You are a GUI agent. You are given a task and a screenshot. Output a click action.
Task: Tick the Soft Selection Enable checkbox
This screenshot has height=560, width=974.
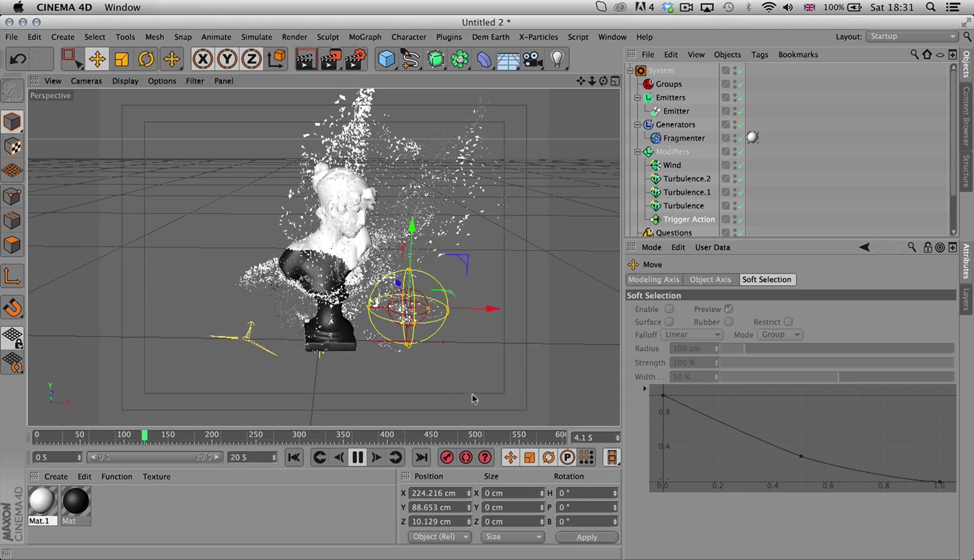tap(669, 309)
